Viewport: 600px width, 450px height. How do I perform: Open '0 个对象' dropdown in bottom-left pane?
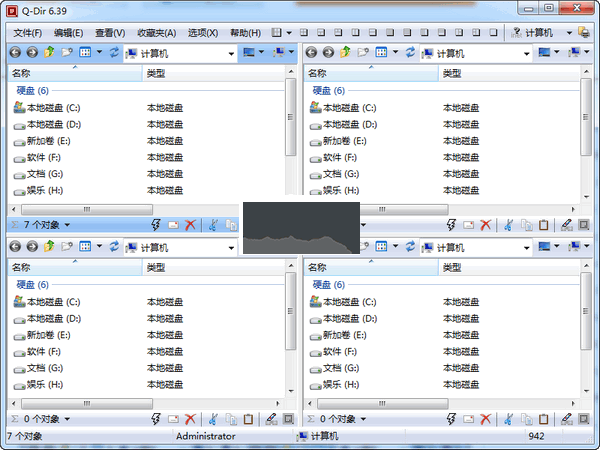point(67,420)
